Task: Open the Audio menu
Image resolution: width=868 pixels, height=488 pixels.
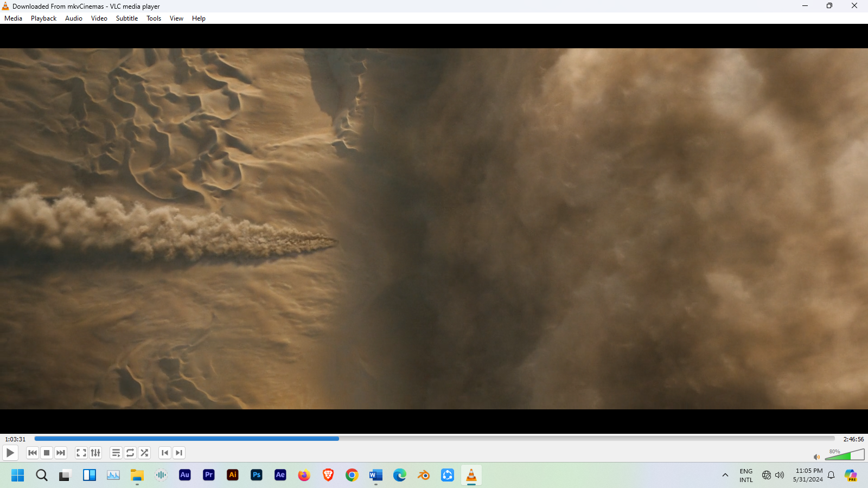Action: pos(74,18)
